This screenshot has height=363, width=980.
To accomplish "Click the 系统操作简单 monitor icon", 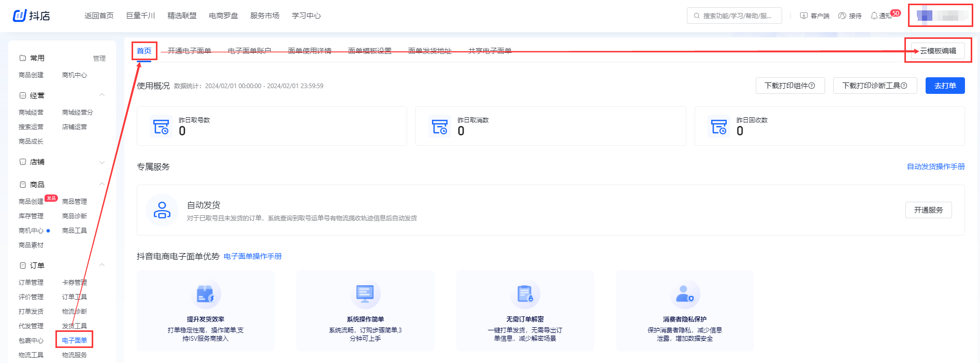I will pyautogui.click(x=365, y=294).
